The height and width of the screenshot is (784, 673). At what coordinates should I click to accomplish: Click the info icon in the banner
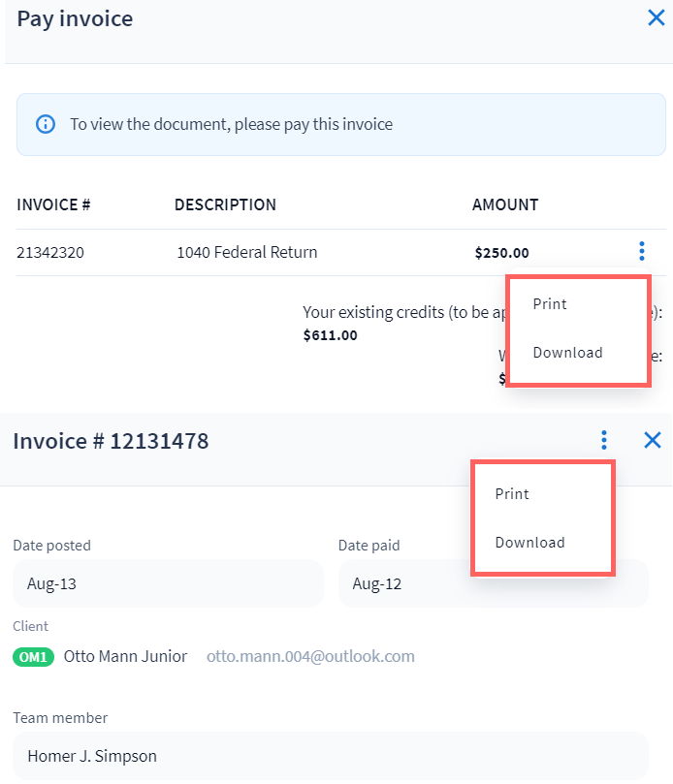click(x=45, y=124)
